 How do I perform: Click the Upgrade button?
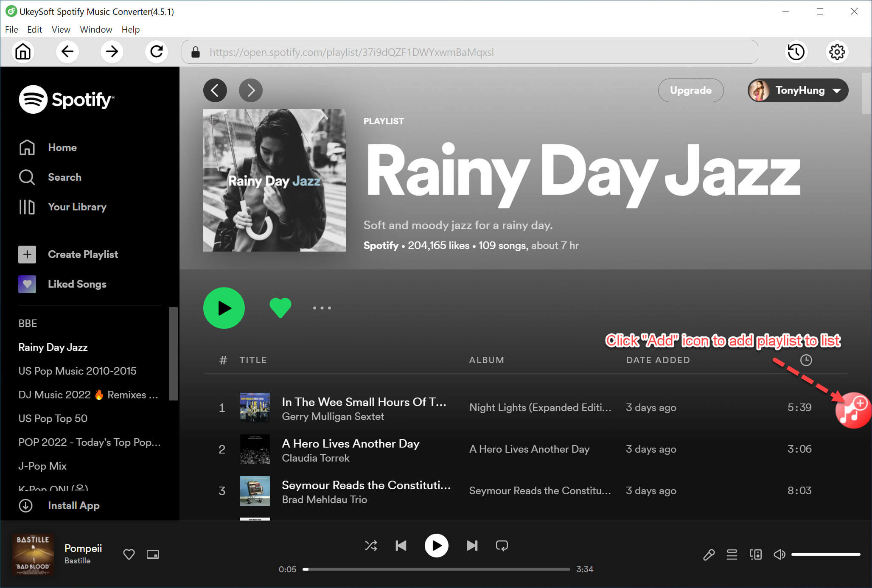point(690,90)
